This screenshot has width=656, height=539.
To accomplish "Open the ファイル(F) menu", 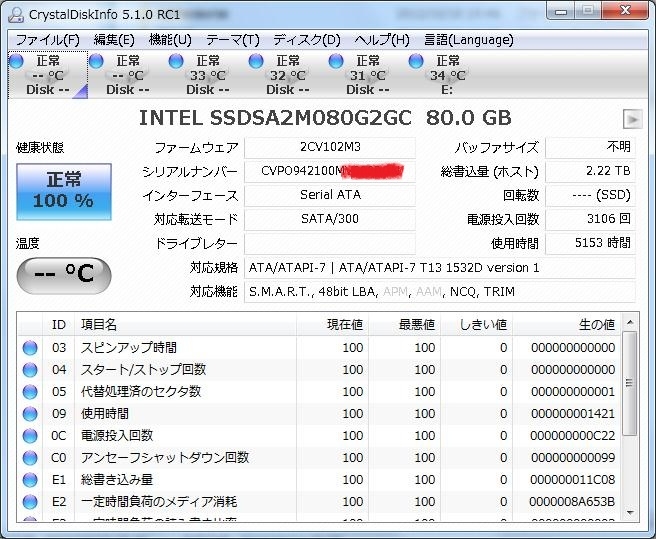I will (x=48, y=40).
